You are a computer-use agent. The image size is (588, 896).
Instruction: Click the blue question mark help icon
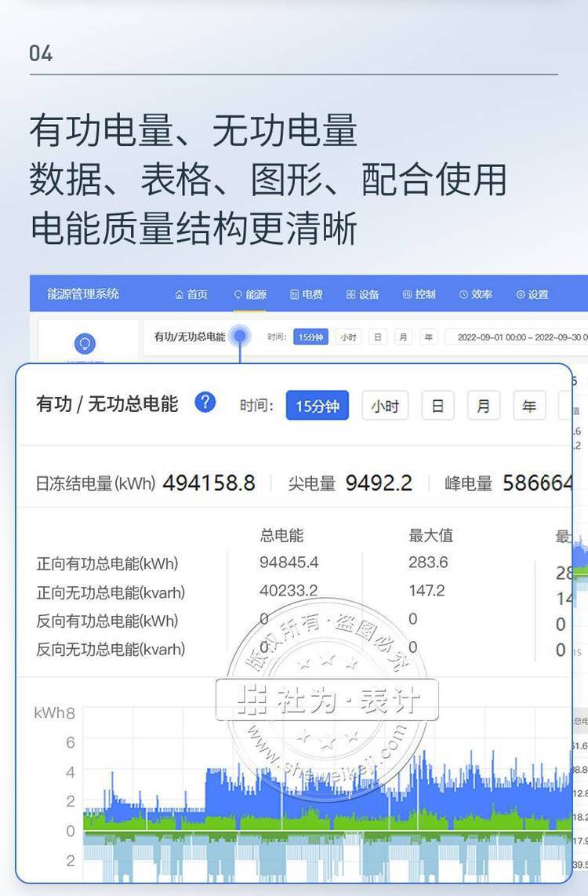click(x=205, y=403)
